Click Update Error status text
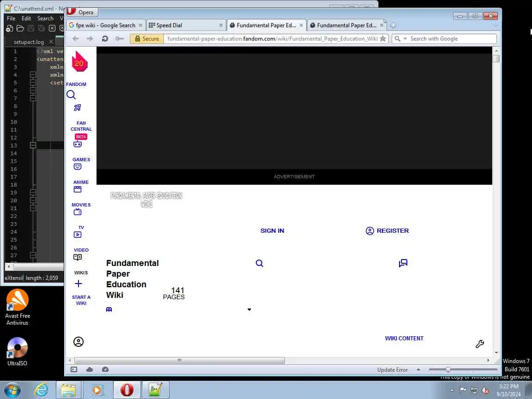The width and height of the screenshot is (532, 399). 393,369
